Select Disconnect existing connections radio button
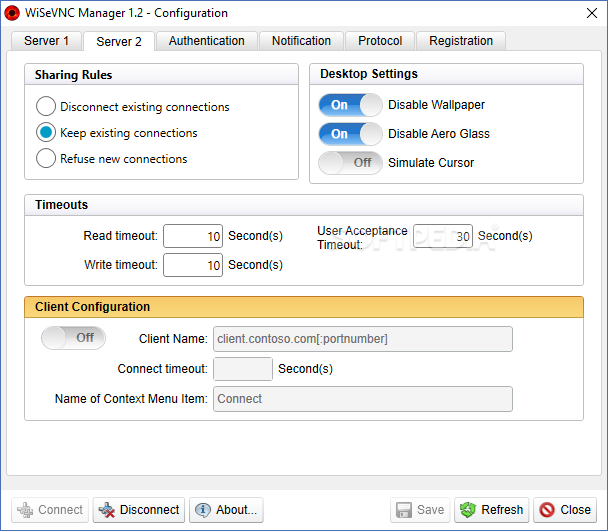This screenshot has height=531, width=608. pyautogui.click(x=46, y=106)
